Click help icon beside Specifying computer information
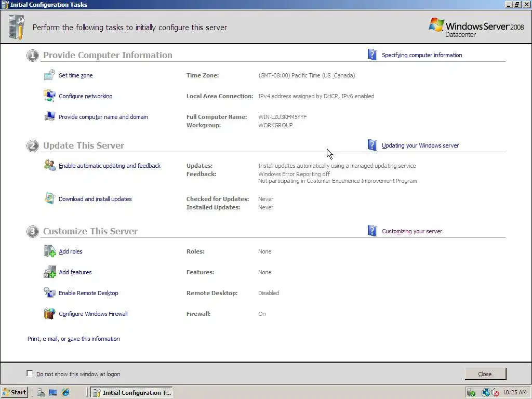The image size is (532, 399). coord(372,55)
